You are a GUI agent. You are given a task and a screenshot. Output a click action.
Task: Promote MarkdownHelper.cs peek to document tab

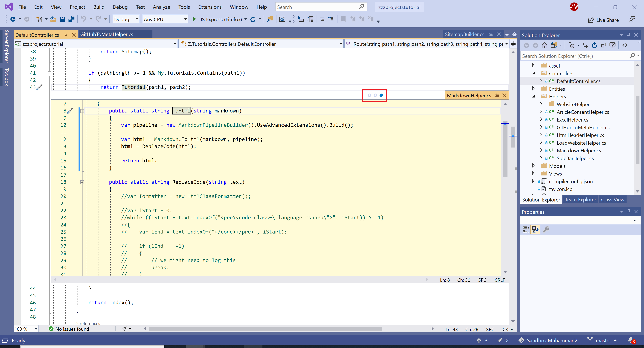pyautogui.click(x=497, y=95)
